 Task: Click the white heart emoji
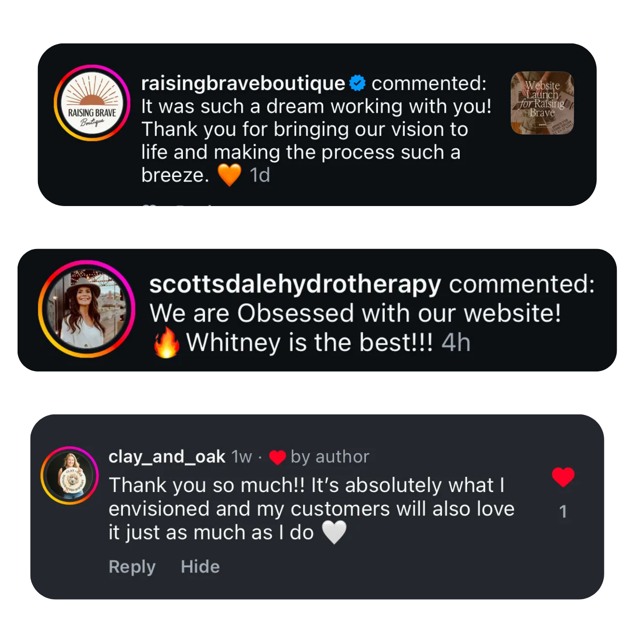click(334, 532)
